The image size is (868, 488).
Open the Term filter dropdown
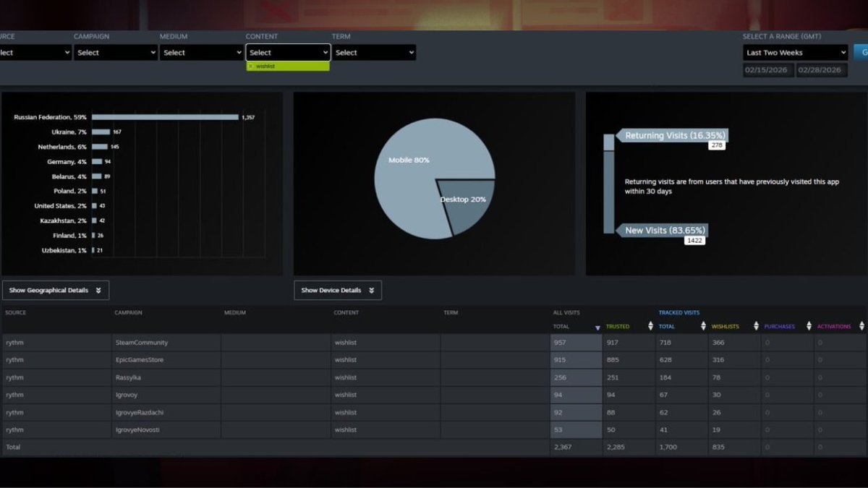pos(374,53)
